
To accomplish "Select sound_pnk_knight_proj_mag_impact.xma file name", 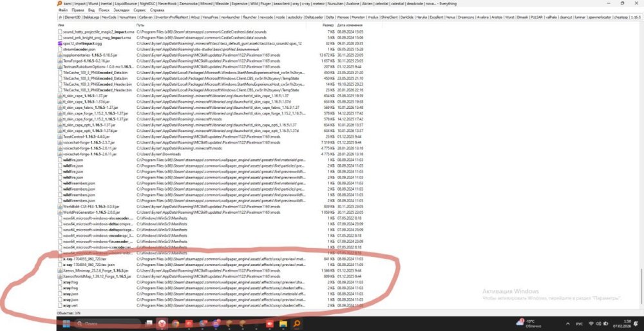I will 99,37.
